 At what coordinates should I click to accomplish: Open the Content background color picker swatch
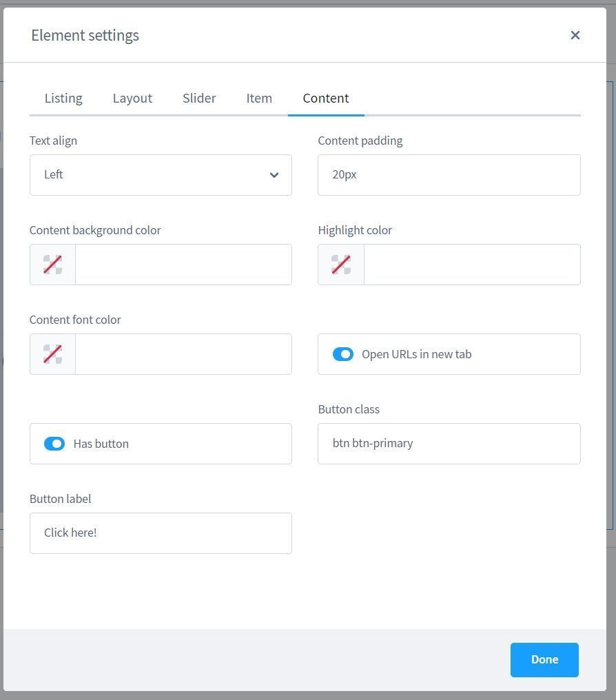tap(53, 265)
